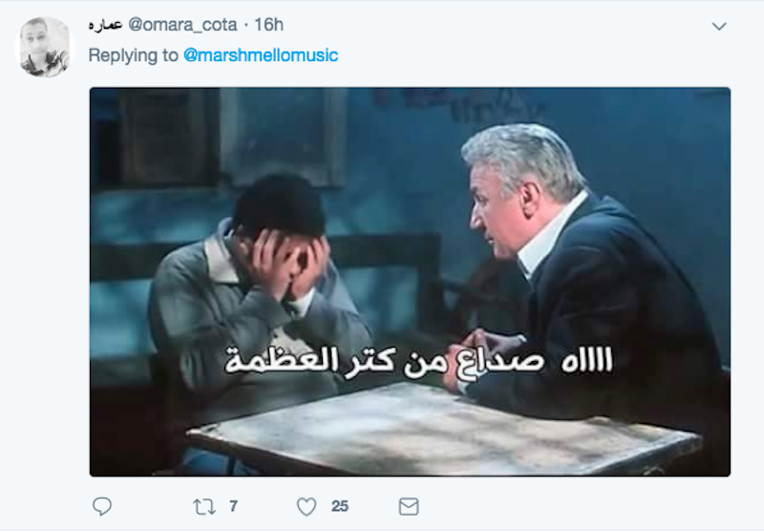The image size is (764, 532).
Task: Send tweet via Direct Message envelope icon
Action: [x=409, y=506]
